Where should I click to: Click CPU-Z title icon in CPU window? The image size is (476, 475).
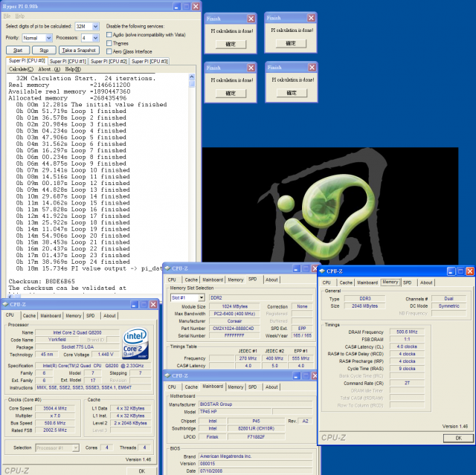point(5,304)
